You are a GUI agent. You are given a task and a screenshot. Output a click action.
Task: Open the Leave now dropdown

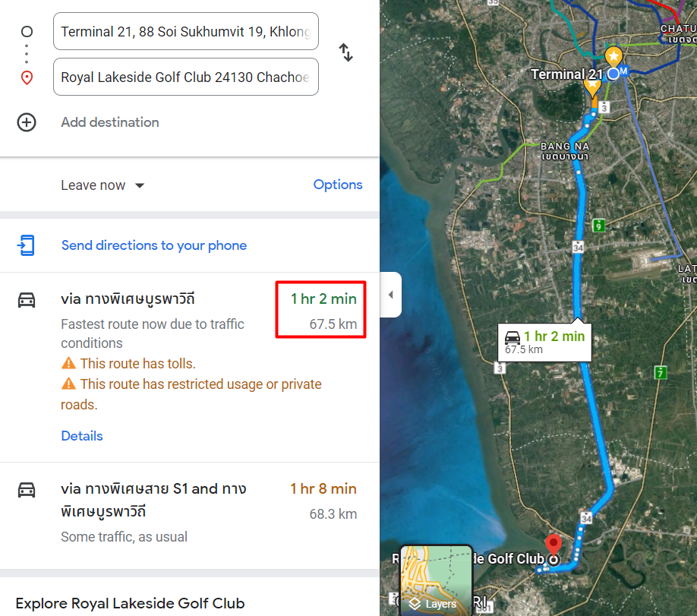pyautogui.click(x=102, y=185)
